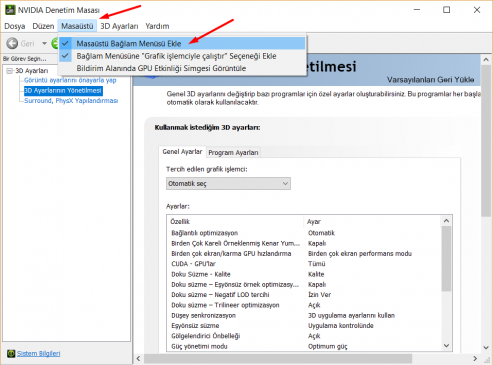493x365 pixels.
Task: Open Surround, PhysX Yapılandırması
Action: (x=71, y=101)
